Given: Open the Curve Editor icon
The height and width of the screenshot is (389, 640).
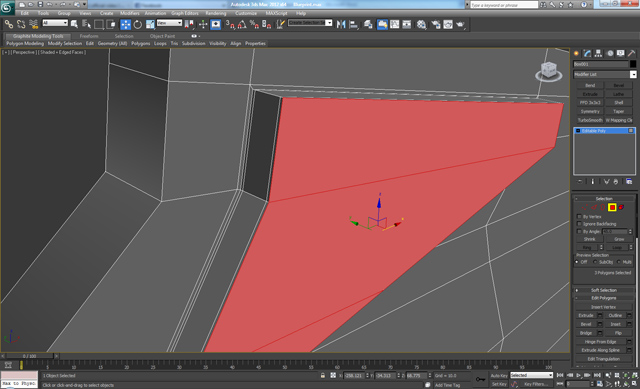Looking at the screenshot, I should [x=395, y=24].
